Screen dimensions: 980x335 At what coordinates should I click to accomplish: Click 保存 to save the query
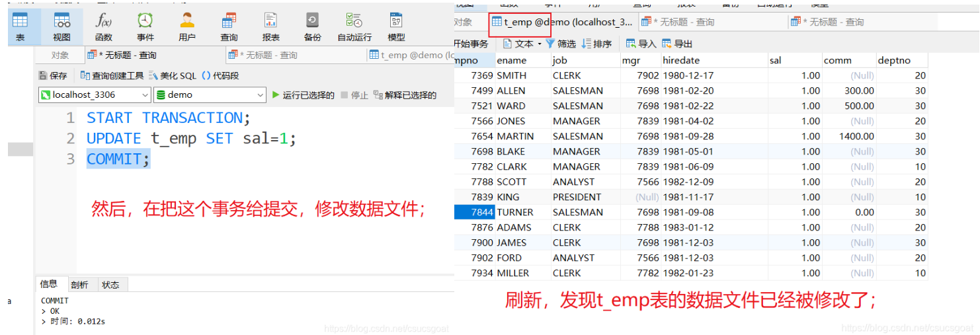tap(53, 75)
